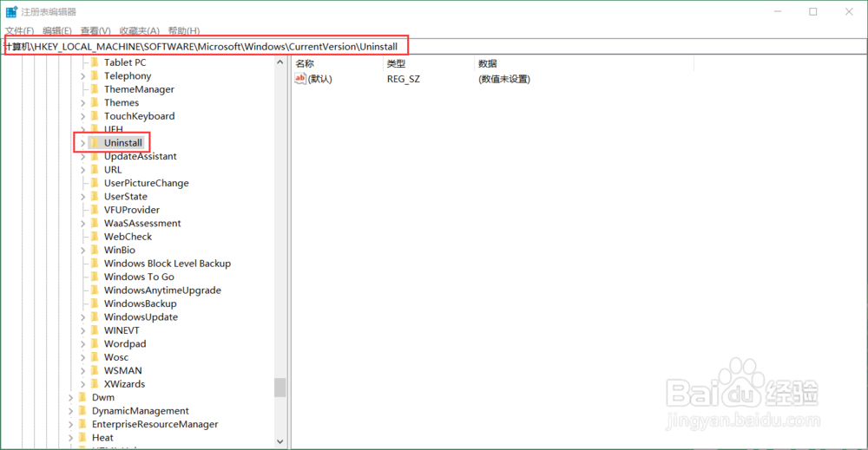
Task: Expand the XWizards key
Action: [83, 384]
